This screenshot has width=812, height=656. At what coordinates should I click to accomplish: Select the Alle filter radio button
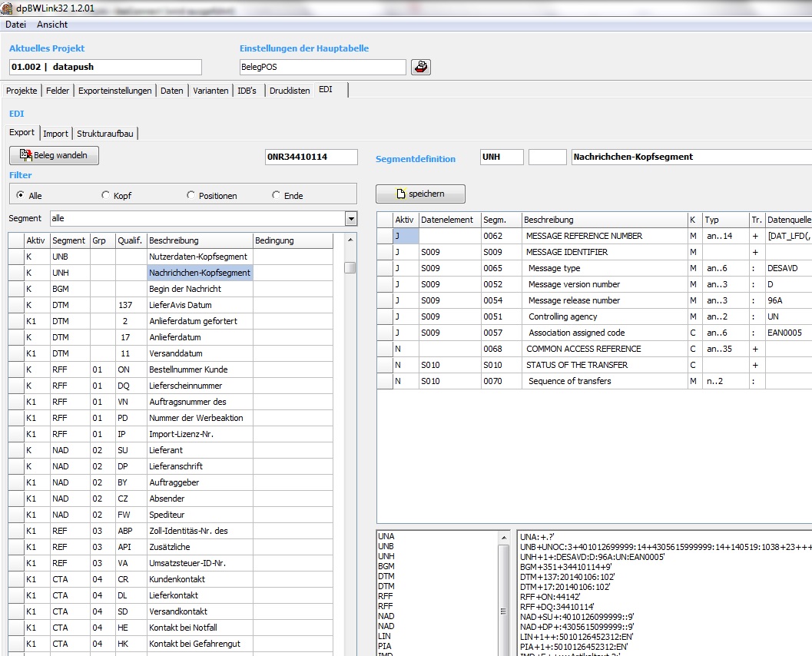click(21, 195)
